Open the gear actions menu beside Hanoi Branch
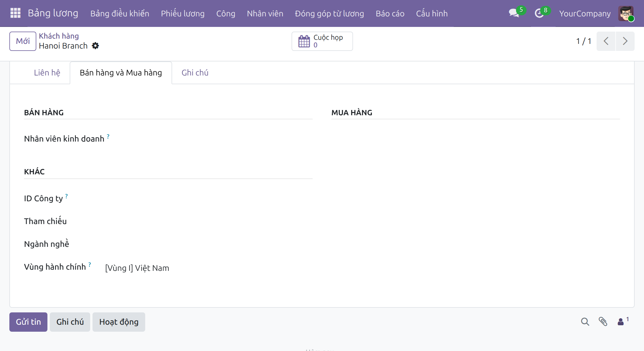Screen dimensions: 644x351 [95, 46]
